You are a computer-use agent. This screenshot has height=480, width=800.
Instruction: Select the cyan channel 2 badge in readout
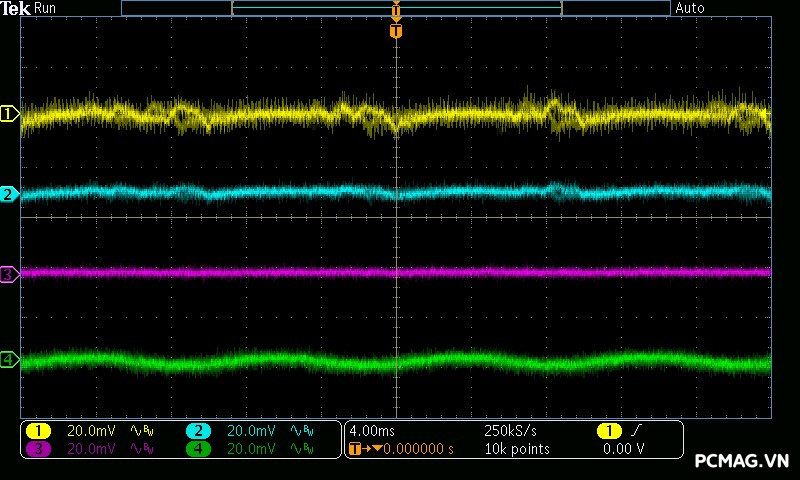point(198,431)
